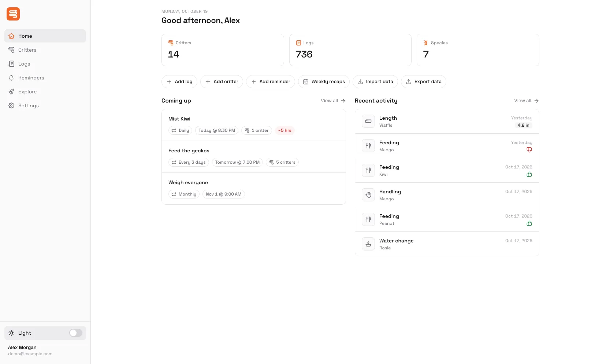Image resolution: width=610 pixels, height=364 pixels.
Task: Open the Feed the geckos reminder
Action: 254,157
